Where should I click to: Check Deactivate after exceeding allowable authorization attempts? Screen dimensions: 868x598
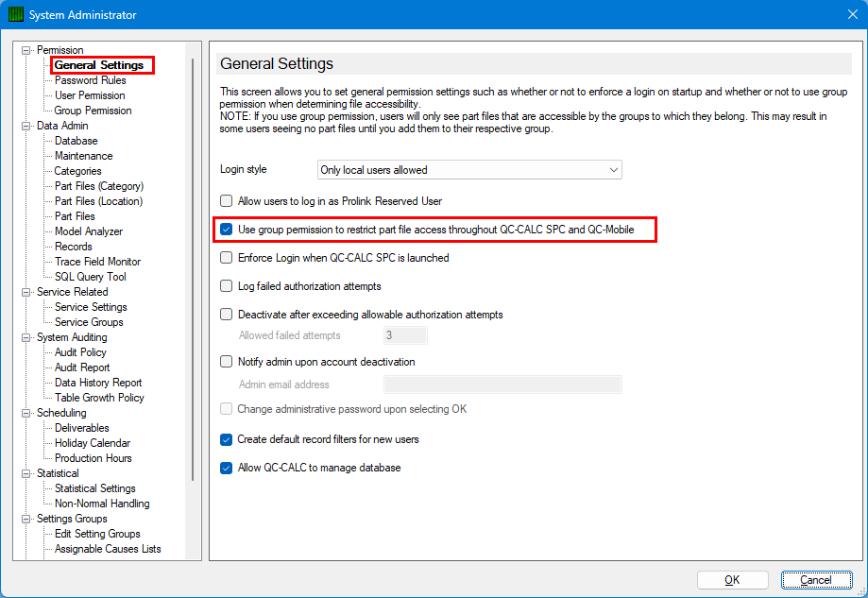(226, 315)
